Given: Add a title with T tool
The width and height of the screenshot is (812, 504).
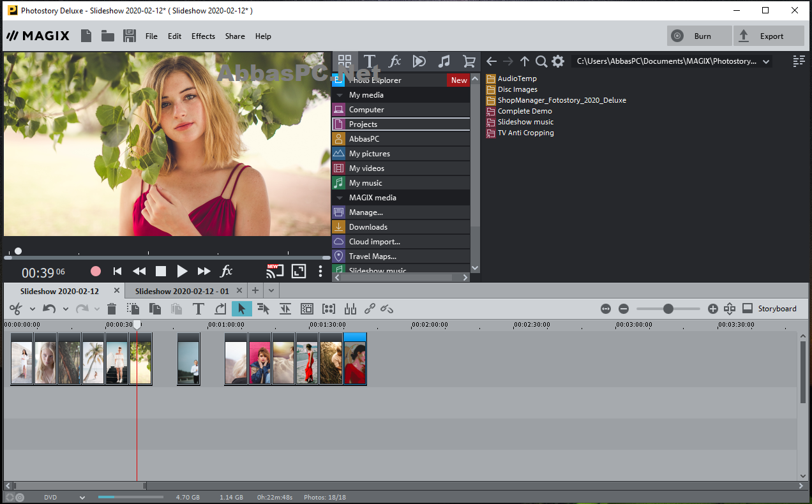Looking at the screenshot, I should [199, 309].
